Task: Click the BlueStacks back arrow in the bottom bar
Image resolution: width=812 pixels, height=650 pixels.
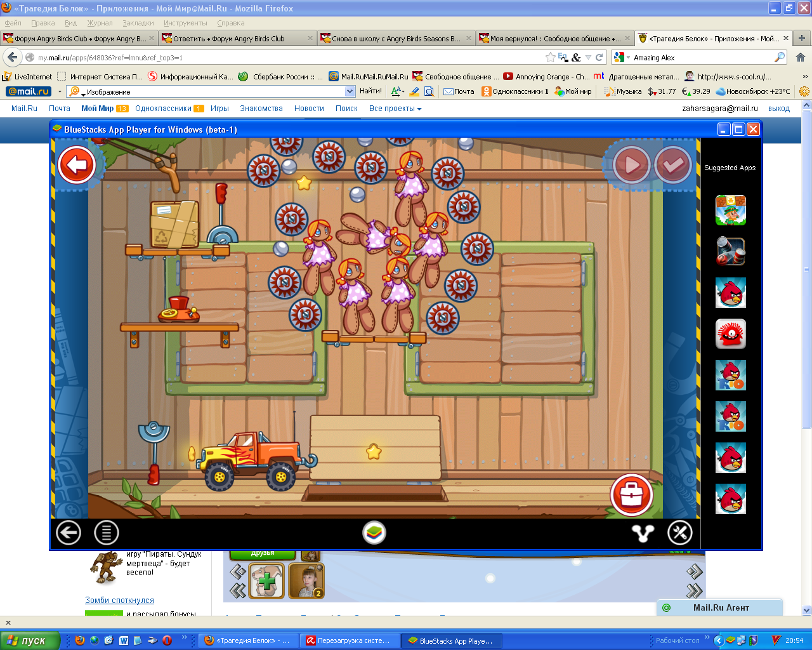Action: tap(69, 533)
